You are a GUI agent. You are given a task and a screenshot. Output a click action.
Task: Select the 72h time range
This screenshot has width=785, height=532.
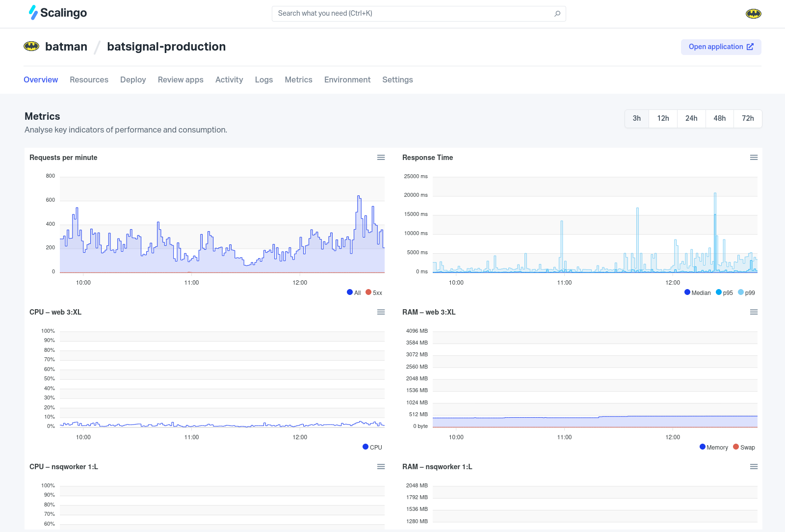(x=748, y=118)
